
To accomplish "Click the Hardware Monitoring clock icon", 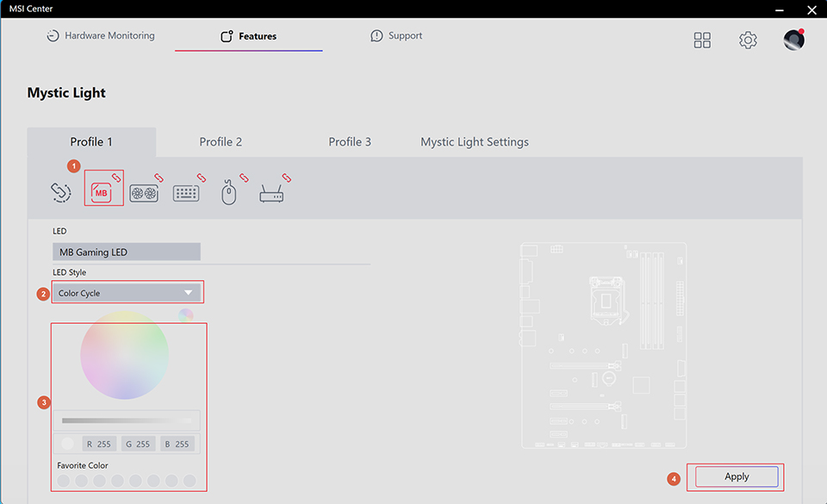I will [53, 36].
